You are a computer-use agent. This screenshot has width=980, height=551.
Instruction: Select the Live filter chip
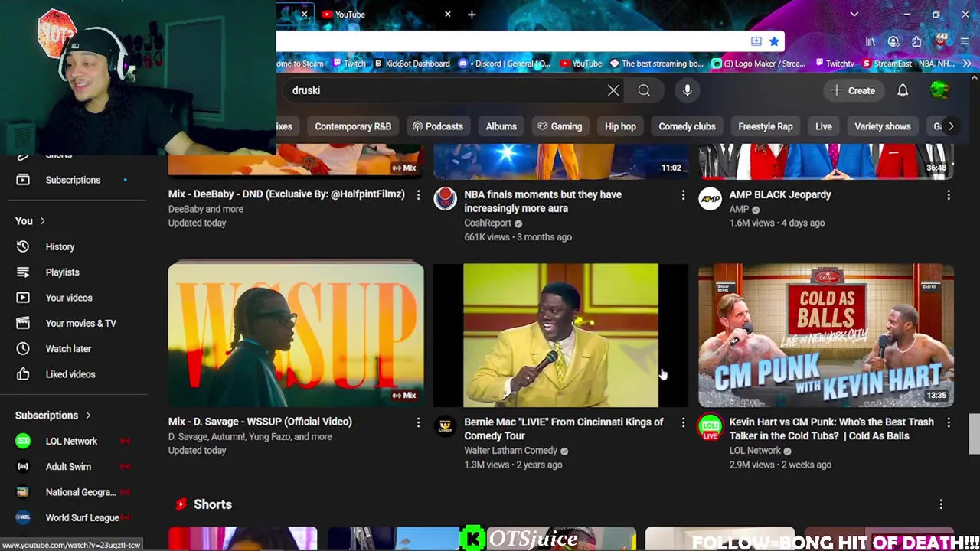[x=824, y=126]
